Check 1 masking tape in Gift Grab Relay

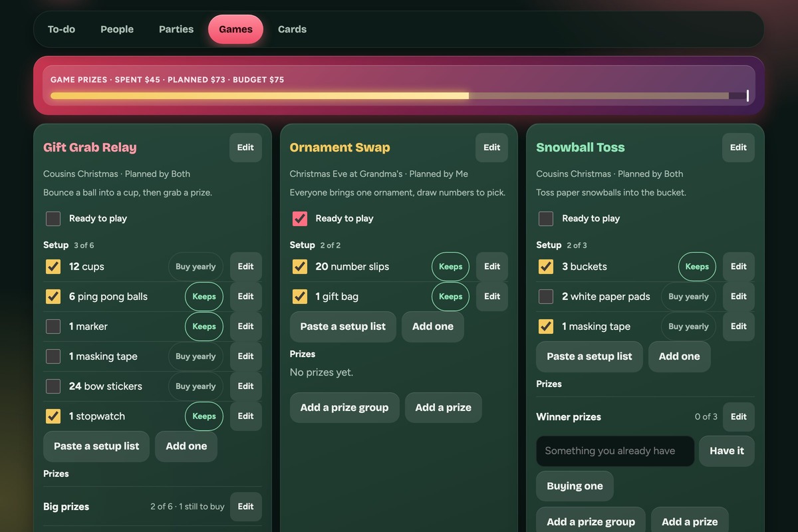53,356
